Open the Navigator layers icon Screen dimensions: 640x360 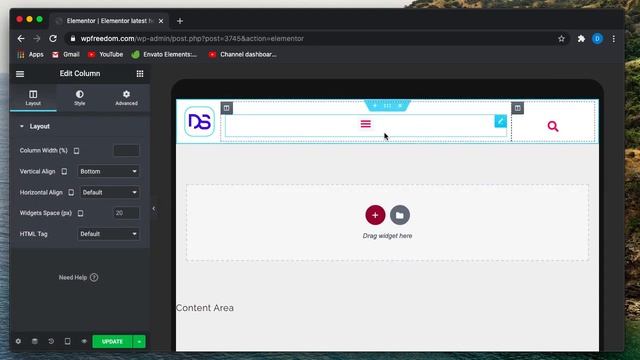click(35, 341)
